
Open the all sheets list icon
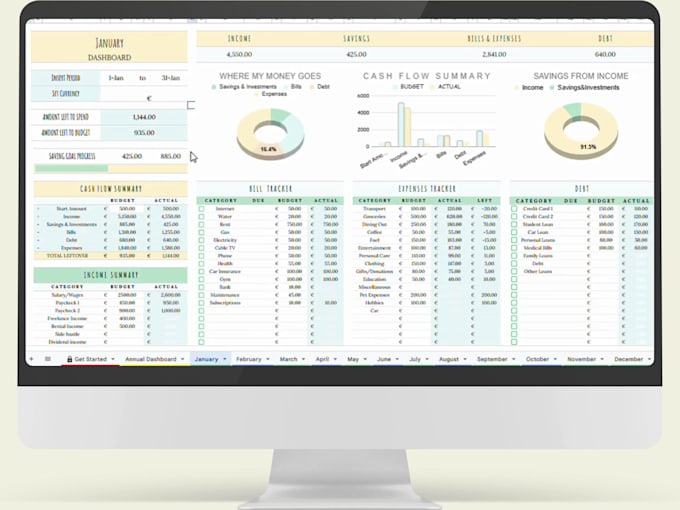(x=48, y=359)
